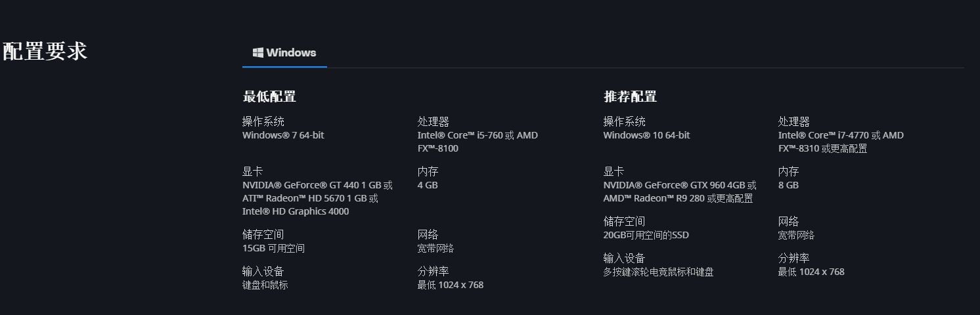Image resolution: width=980 pixels, height=315 pixels.
Task: Click Windows® 10 64-bit text
Action: (647, 135)
